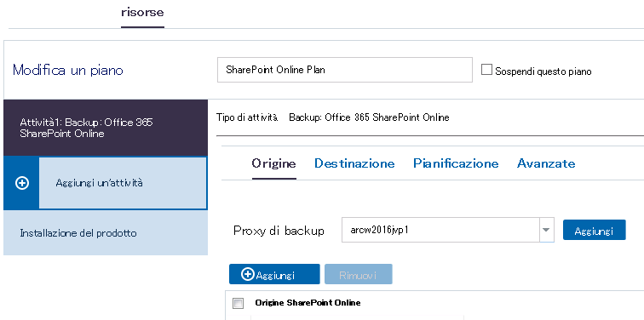The height and width of the screenshot is (320, 644).
Task: Select Aggiungi un'attività in the sidebar
Action: (x=124, y=183)
